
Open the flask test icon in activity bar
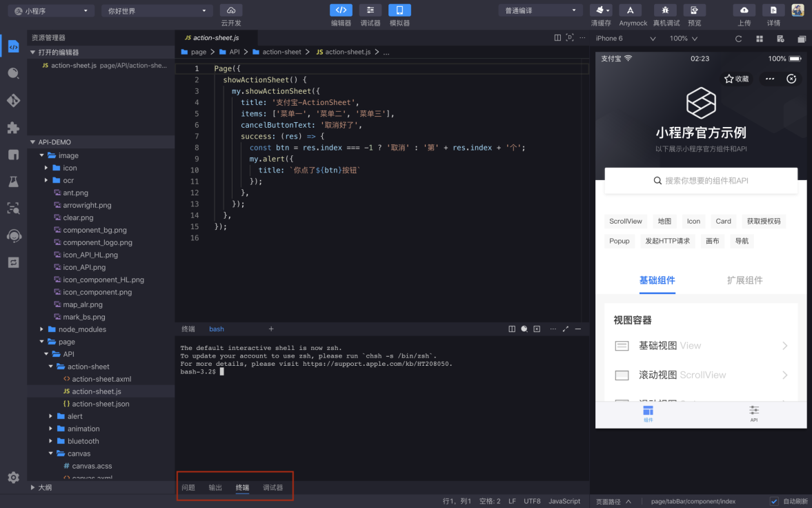(x=14, y=182)
